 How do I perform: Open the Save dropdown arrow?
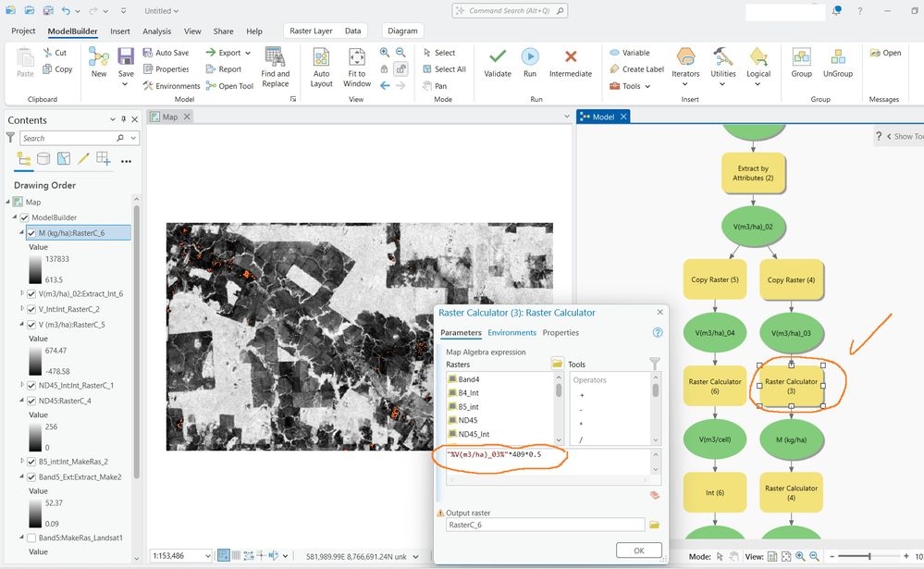click(x=126, y=84)
